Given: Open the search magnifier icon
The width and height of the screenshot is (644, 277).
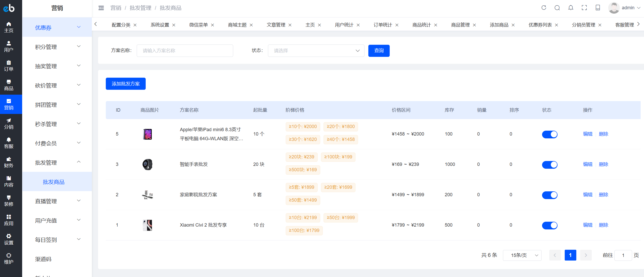Looking at the screenshot, I should click(557, 8).
